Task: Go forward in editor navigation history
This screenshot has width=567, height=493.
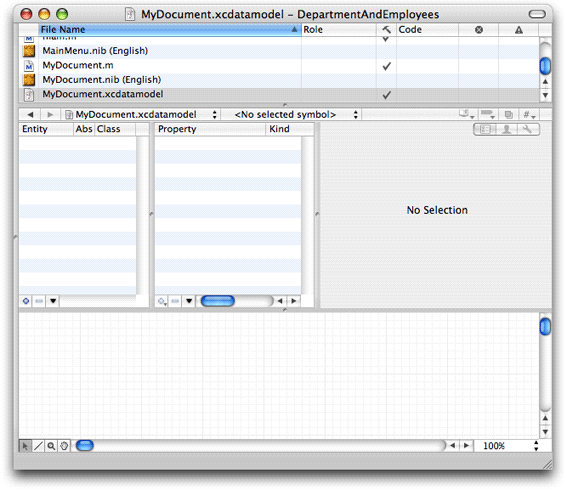Action: [50, 115]
